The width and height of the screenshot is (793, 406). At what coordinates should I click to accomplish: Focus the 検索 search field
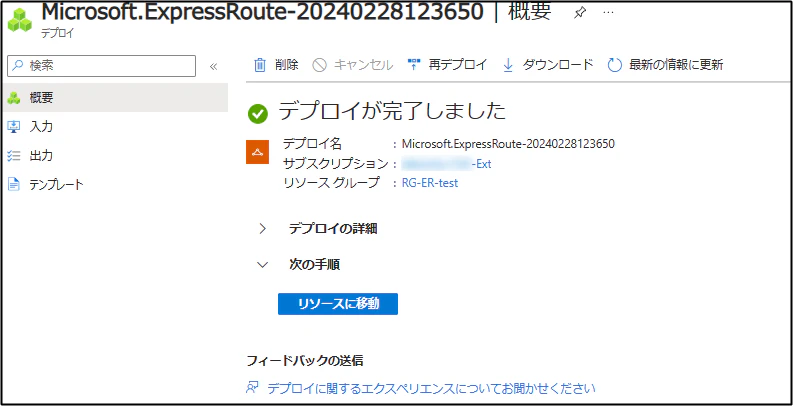pos(102,66)
